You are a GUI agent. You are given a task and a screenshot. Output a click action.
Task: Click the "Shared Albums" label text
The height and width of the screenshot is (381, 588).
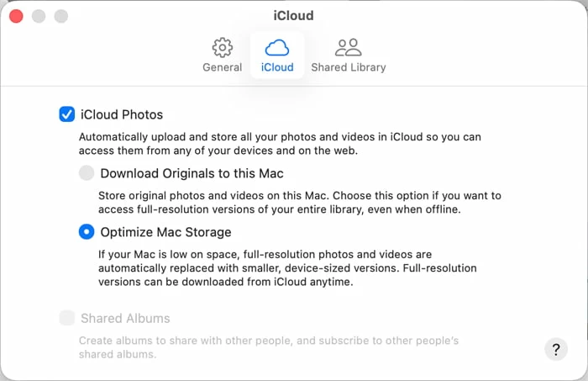[x=125, y=319]
